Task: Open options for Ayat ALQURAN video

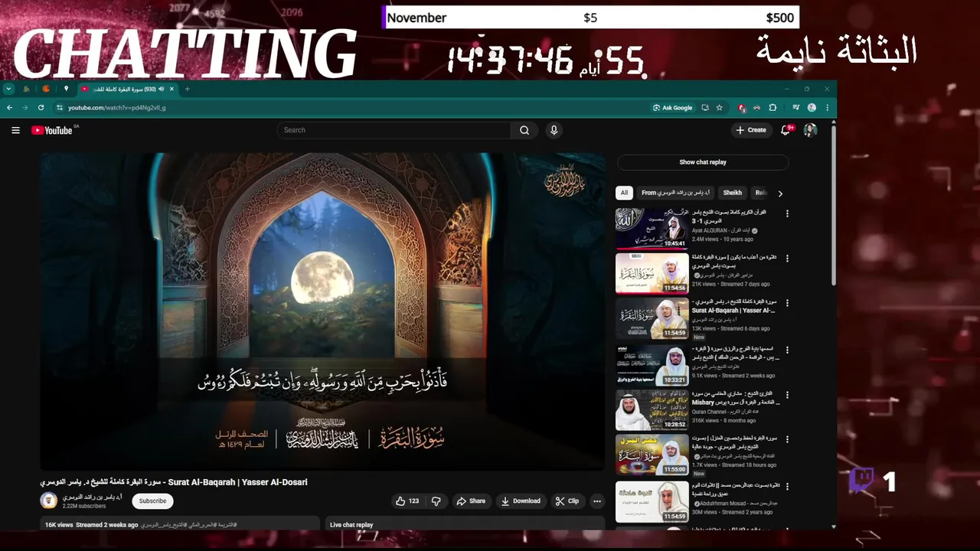Action: coord(787,214)
